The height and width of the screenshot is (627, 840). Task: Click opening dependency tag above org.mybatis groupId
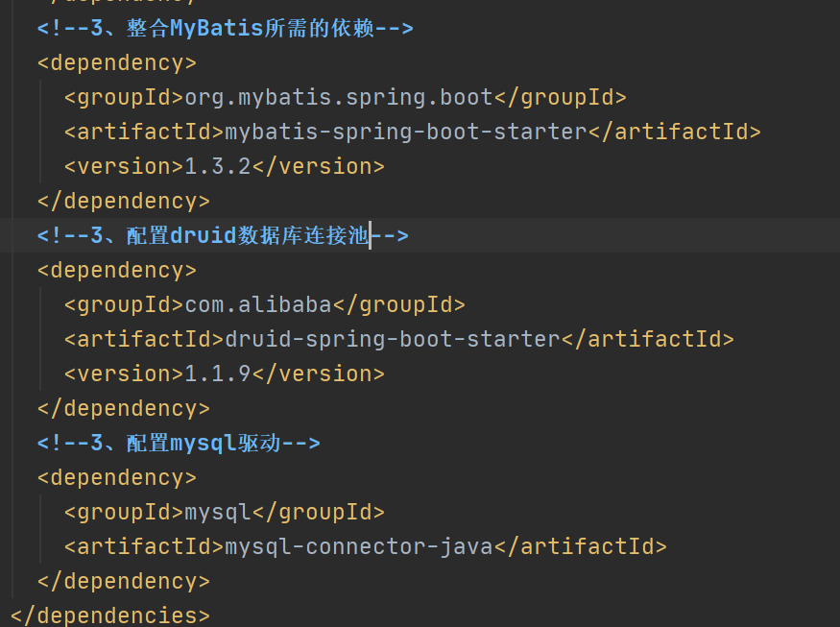point(117,63)
